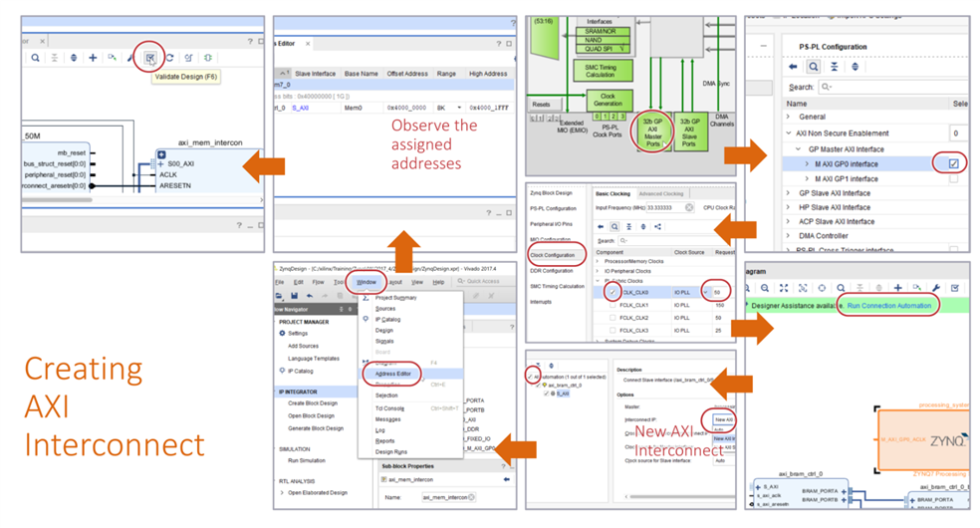The height and width of the screenshot is (528, 980).
Task: Toggle FCLK_CLK0 checkbox
Action: pyautogui.click(x=612, y=292)
